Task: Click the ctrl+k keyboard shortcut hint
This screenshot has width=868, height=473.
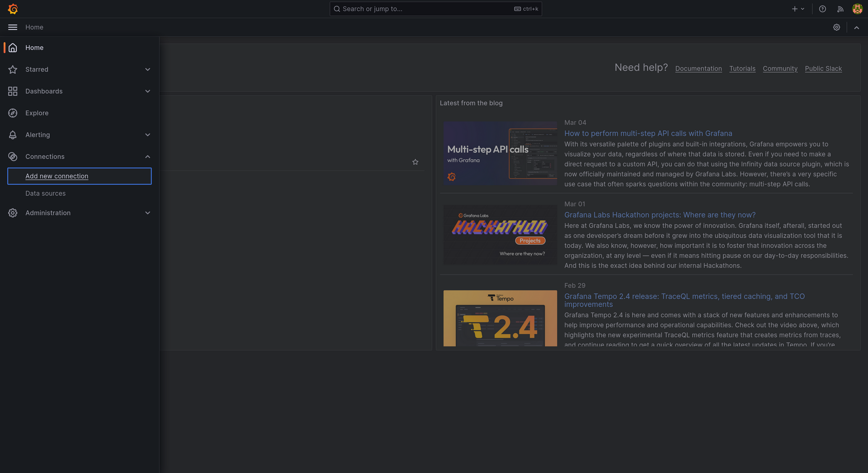Action: pos(526,9)
